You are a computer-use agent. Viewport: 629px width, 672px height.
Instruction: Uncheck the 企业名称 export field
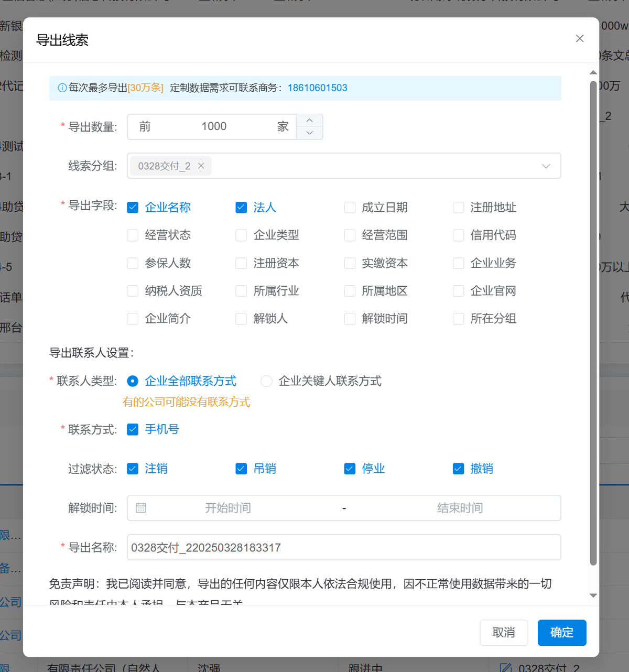click(x=133, y=208)
